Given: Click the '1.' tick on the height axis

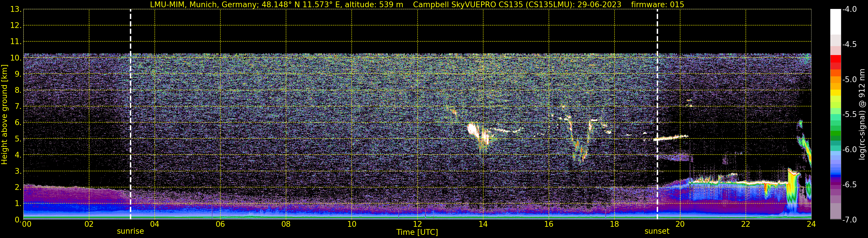Looking at the screenshot, I should (18, 203).
